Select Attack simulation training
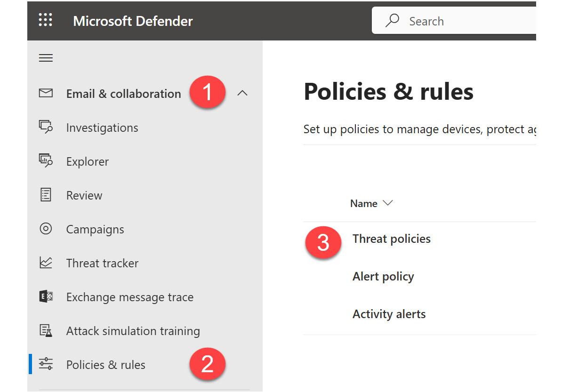 tap(133, 331)
